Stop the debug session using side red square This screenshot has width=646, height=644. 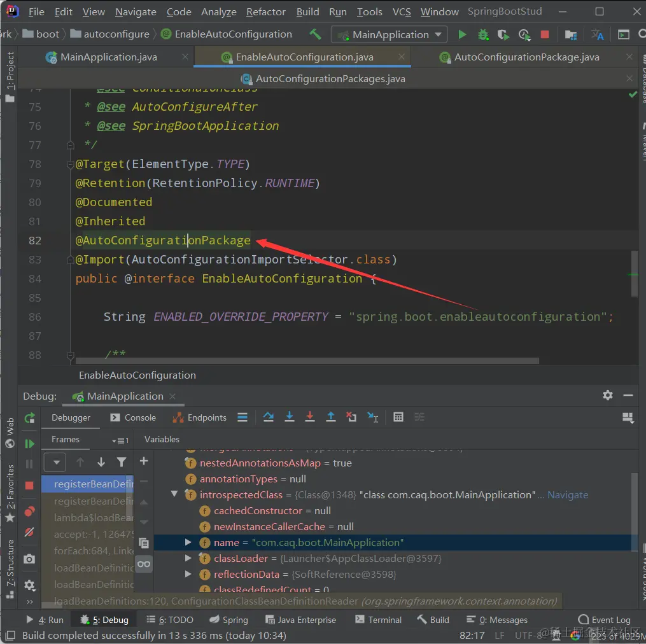click(x=29, y=486)
